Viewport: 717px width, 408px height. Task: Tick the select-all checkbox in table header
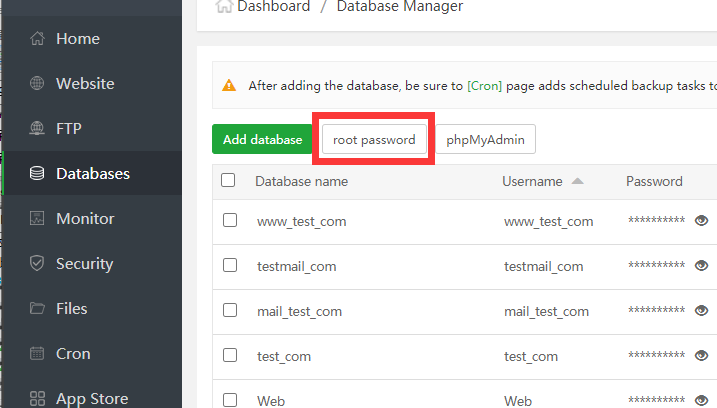[x=228, y=181]
